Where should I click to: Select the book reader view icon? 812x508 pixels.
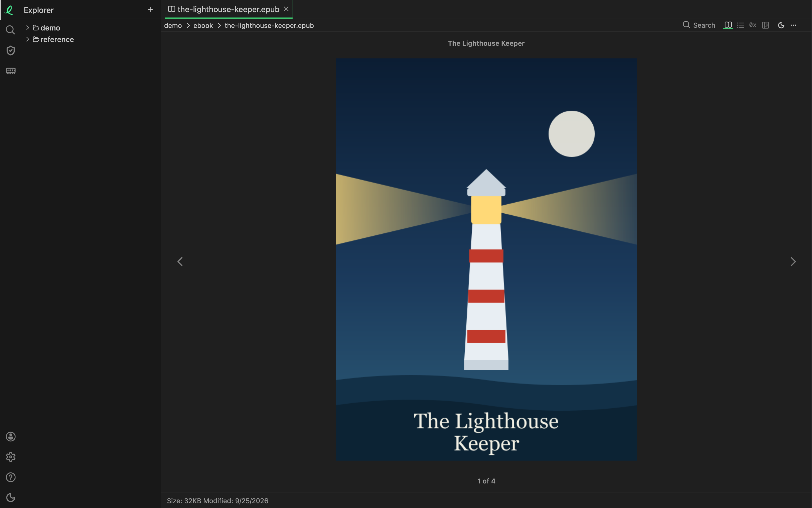(728, 25)
